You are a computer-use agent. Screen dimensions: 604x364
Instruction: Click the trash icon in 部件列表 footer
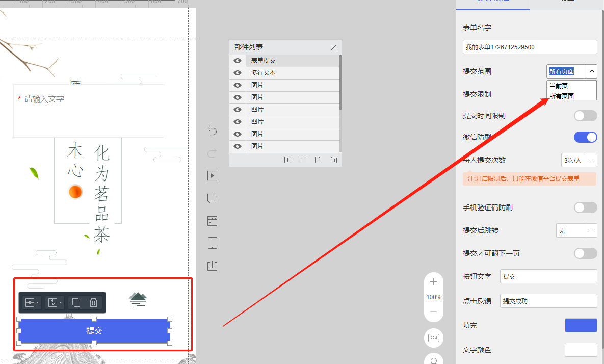click(x=333, y=160)
